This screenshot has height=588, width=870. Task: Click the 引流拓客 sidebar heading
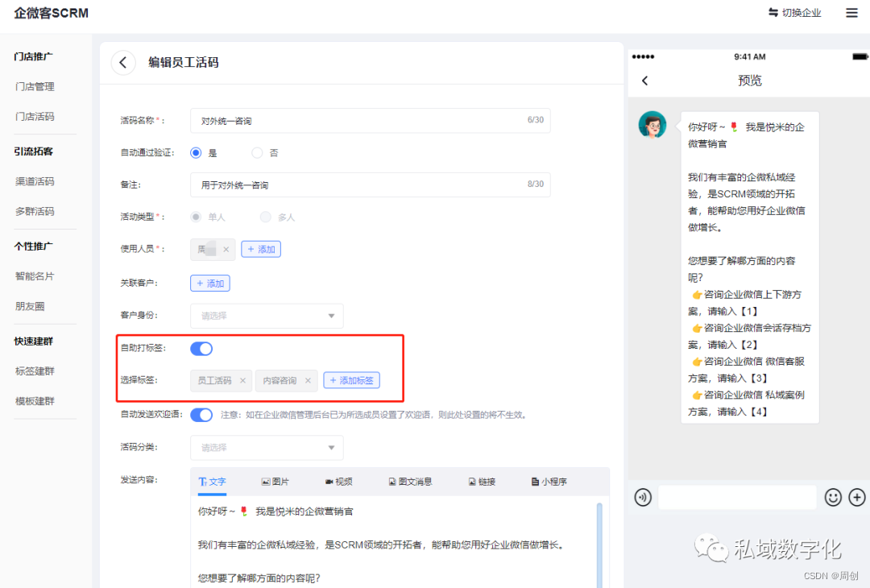(33, 151)
